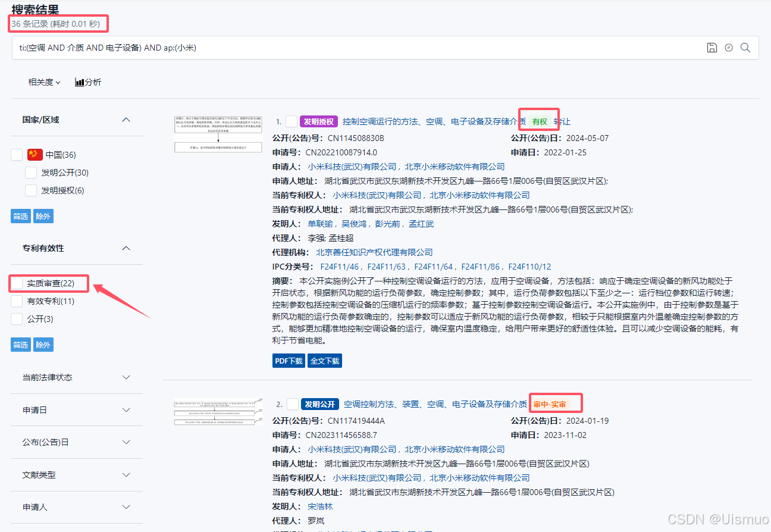Click thumbnail of result 1
This screenshot has height=532, width=771.
218,134
